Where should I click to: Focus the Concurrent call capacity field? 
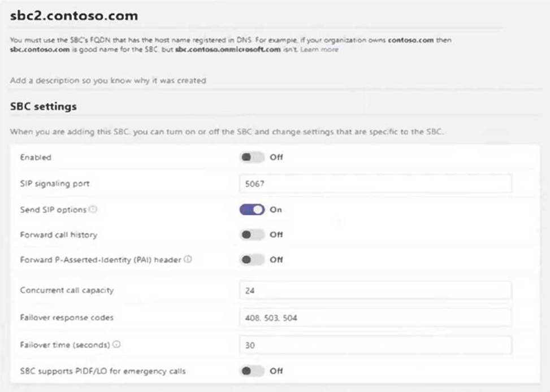(375, 290)
